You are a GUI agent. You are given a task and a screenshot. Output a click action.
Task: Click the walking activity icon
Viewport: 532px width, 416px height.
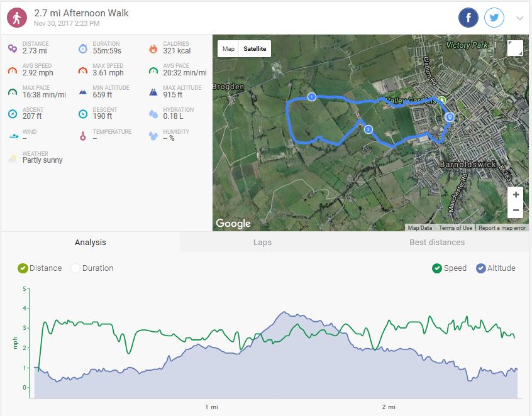[17, 18]
